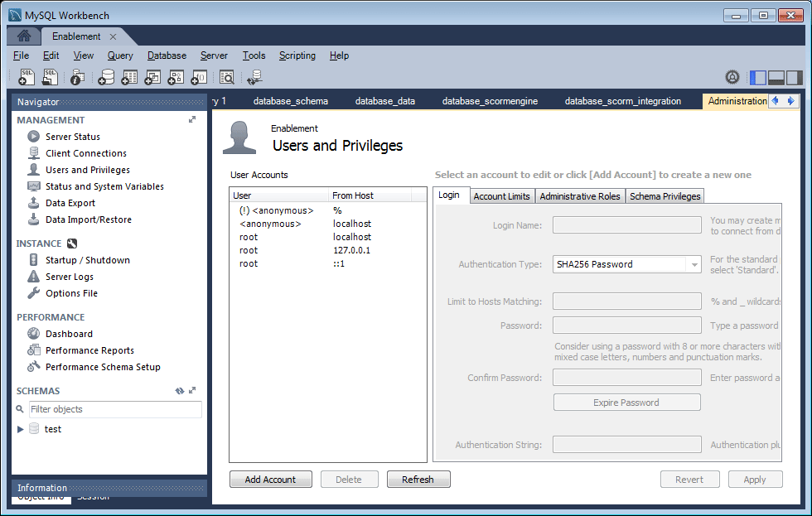Open Server Logs in Navigator
This screenshot has height=516, width=812.
(x=70, y=277)
